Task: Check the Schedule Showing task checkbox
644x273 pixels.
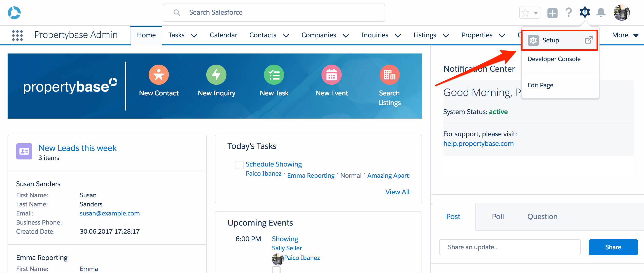Action: 239,165
